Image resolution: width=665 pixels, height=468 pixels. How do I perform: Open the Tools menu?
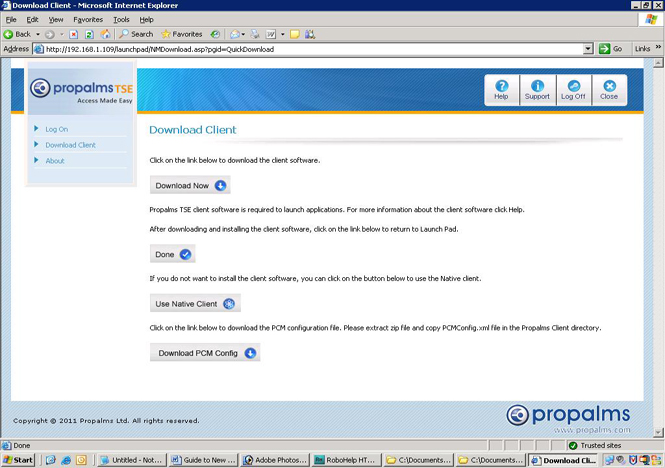coord(121,20)
